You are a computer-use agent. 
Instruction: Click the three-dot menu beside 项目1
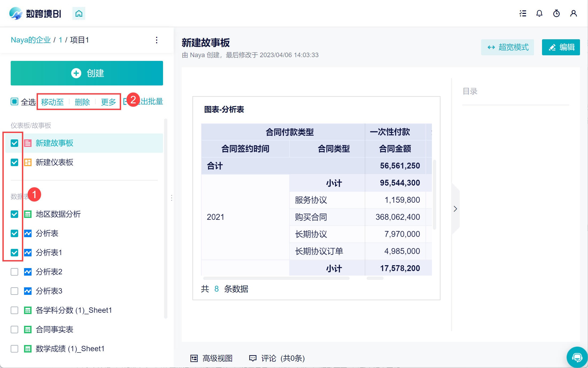(157, 40)
